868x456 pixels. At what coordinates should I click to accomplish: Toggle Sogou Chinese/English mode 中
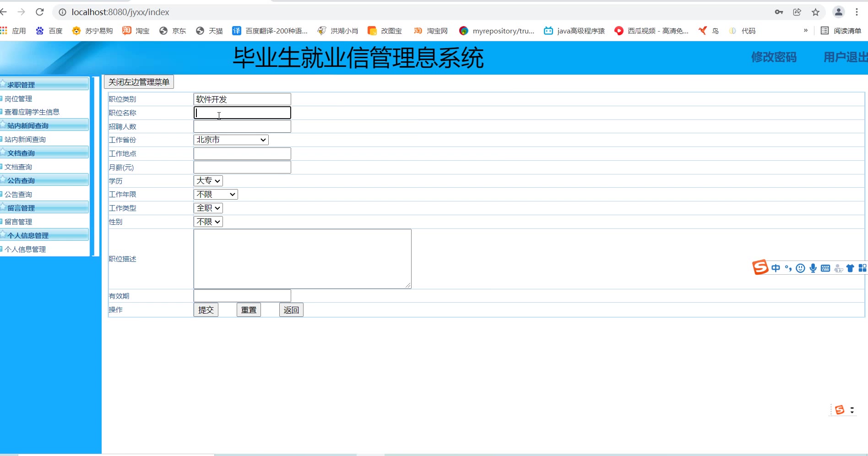[x=776, y=268]
